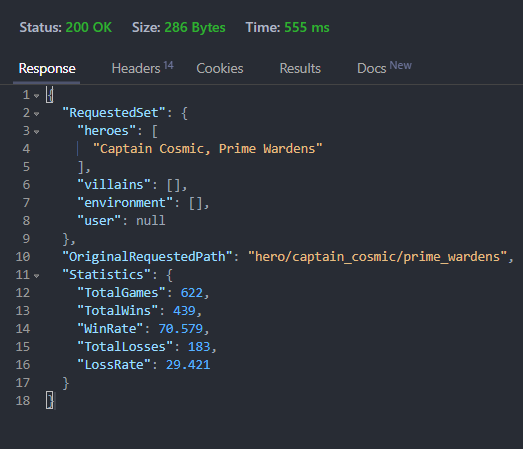The width and height of the screenshot is (523, 449).
Task: Click line number 10 in the gutter
Action: pyautogui.click(x=23, y=257)
